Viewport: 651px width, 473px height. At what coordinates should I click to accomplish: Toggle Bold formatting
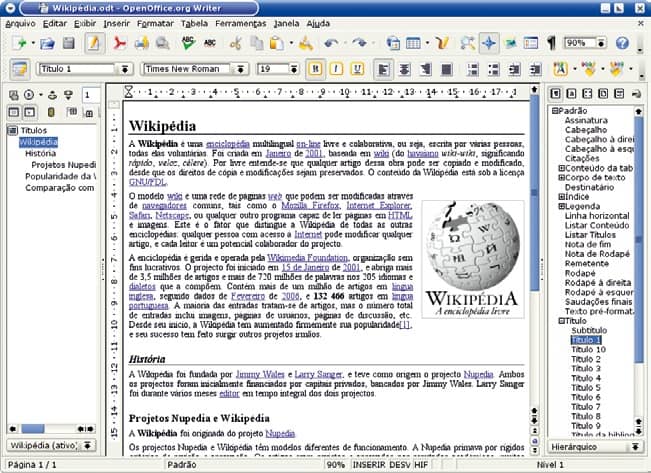tap(315, 69)
